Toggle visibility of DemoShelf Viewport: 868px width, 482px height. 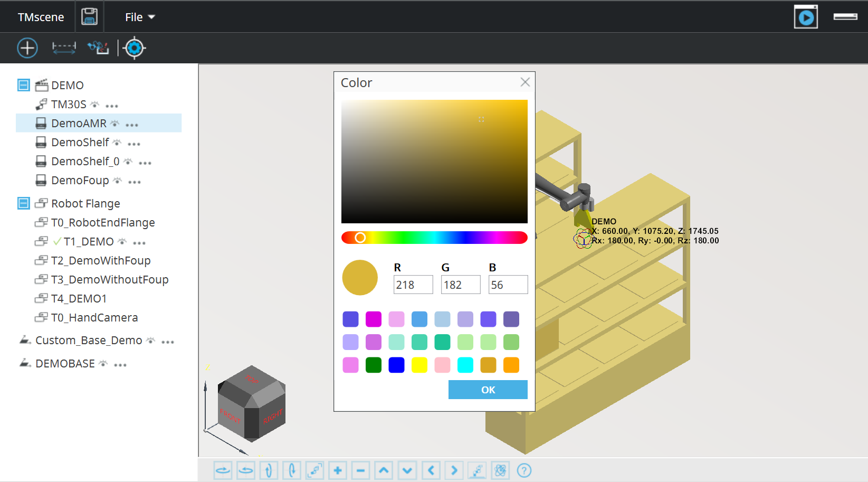point(117,143)
